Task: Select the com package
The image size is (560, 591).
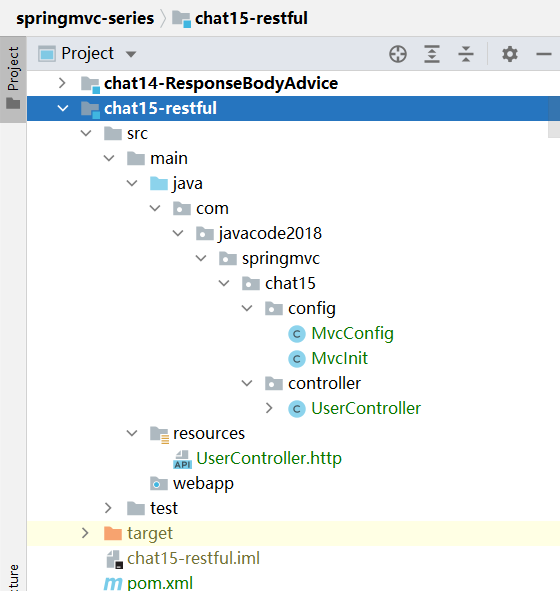Action: coord(212,208)
